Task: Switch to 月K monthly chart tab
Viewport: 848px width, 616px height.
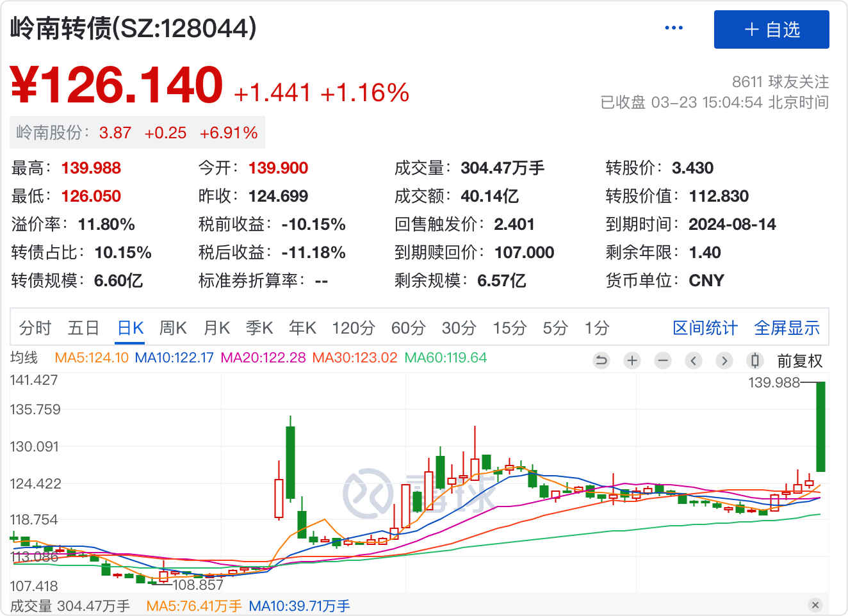Action: [216, 328]
